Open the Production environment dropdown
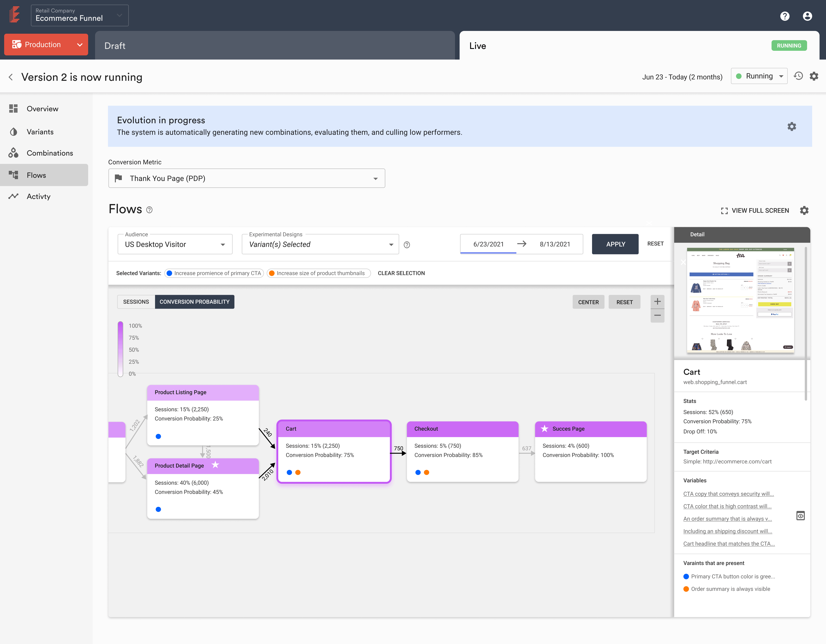Image resolution: width=826 pixels, height=644 pixels. [x=46, y=45]
